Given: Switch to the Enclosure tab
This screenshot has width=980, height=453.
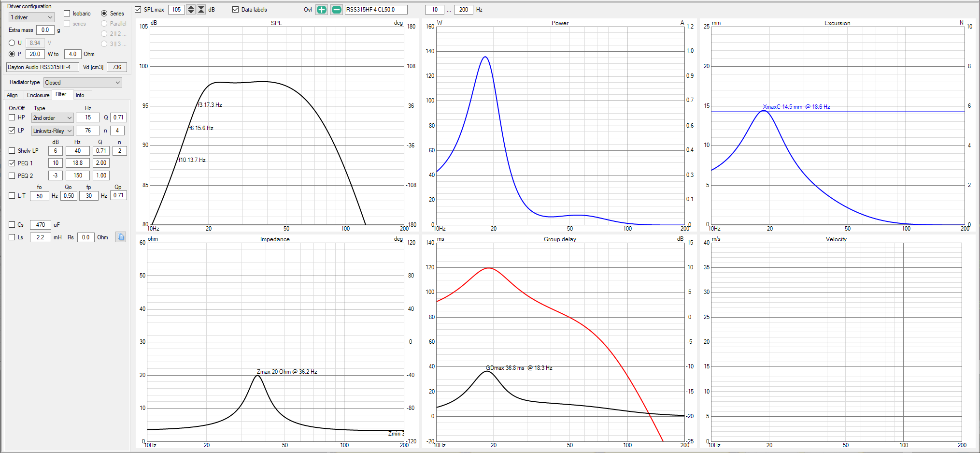Looking at the screenshot, I should pos(38,95).
